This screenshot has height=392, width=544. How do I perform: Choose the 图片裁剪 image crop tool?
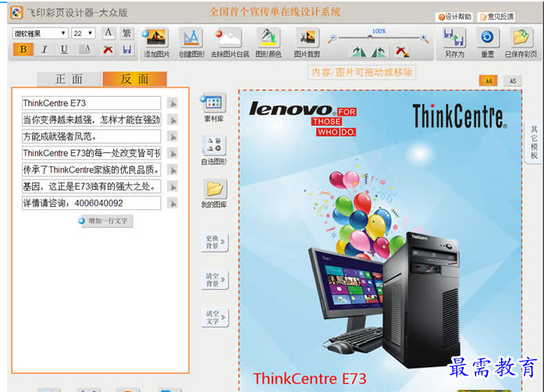(307, 37)
